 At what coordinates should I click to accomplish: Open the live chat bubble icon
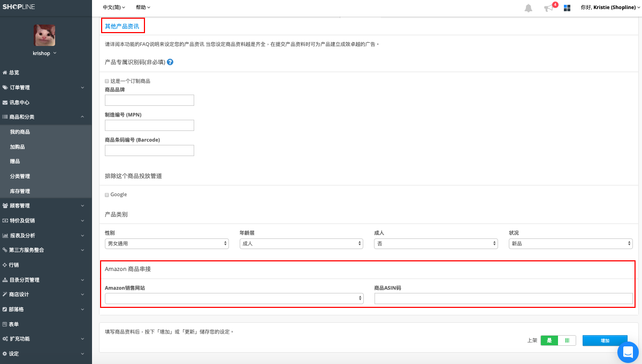[x=628, y=352]
